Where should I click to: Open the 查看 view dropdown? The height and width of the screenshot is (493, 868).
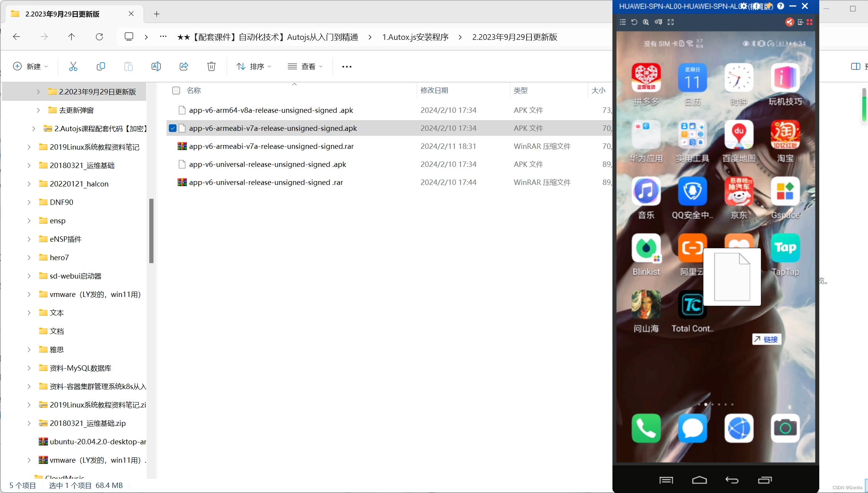[x=305, y=66]
